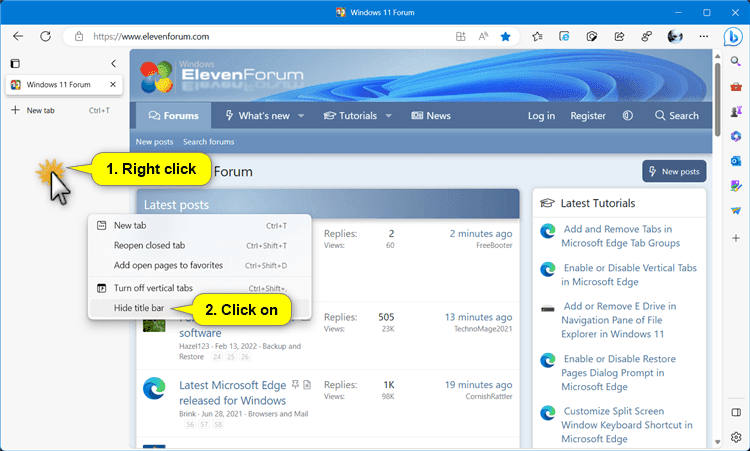Screen dimensions: 750x451
Task: Open Enable or Disable Vertical Tabs tutorial
Action: tap(629, 275)
